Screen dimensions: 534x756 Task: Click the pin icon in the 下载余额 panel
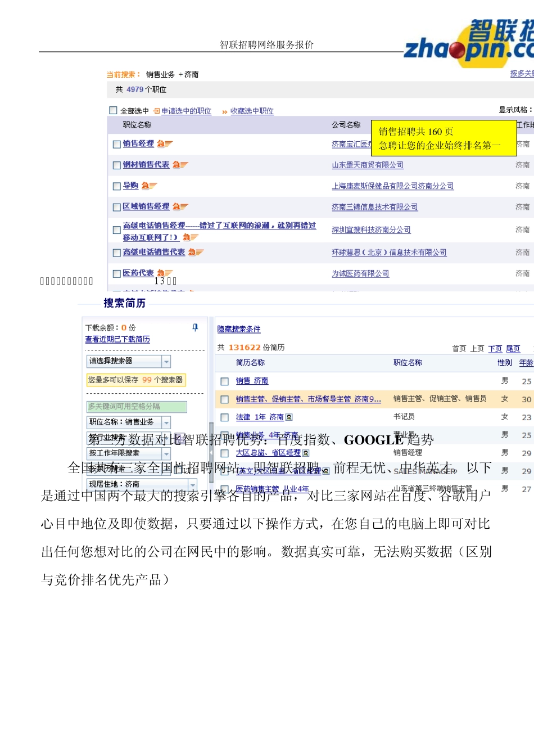[195, 327]
